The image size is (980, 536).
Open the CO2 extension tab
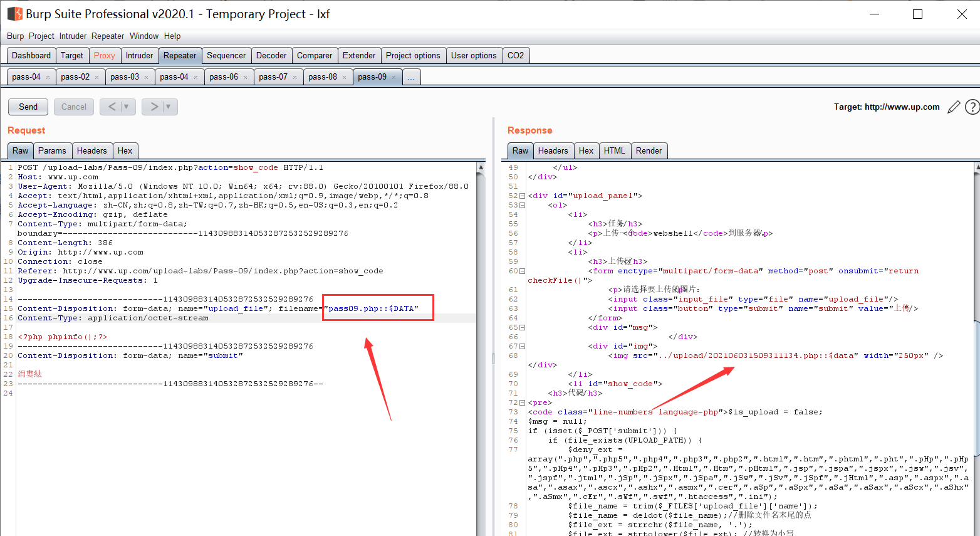[x=516, y=55]
